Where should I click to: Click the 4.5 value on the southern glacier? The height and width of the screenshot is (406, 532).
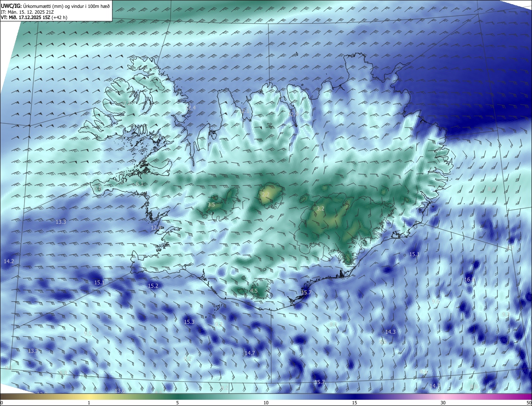click(x=254, y=291)
